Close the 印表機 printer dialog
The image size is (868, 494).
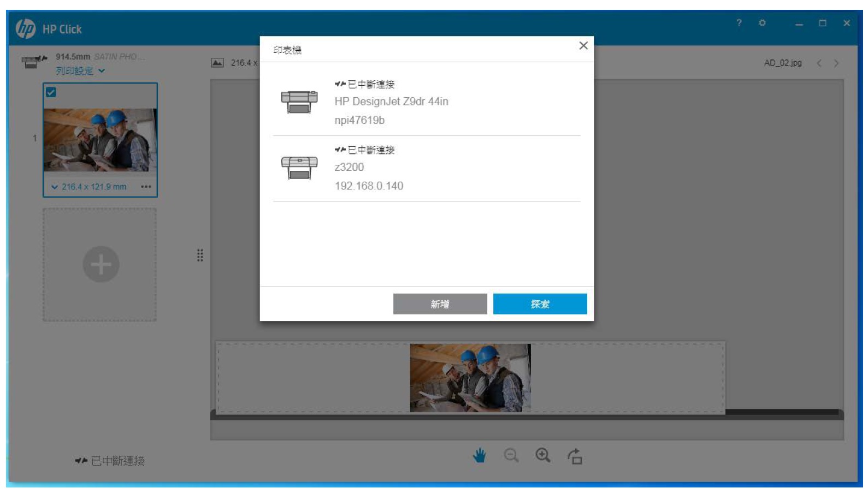point(583,46)
